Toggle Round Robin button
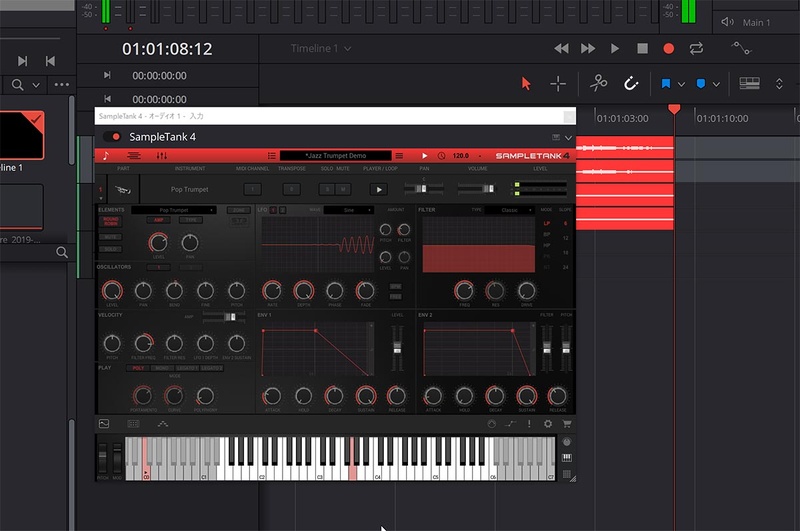The width and height of the screenshot is (800, 531). (111, 221)
